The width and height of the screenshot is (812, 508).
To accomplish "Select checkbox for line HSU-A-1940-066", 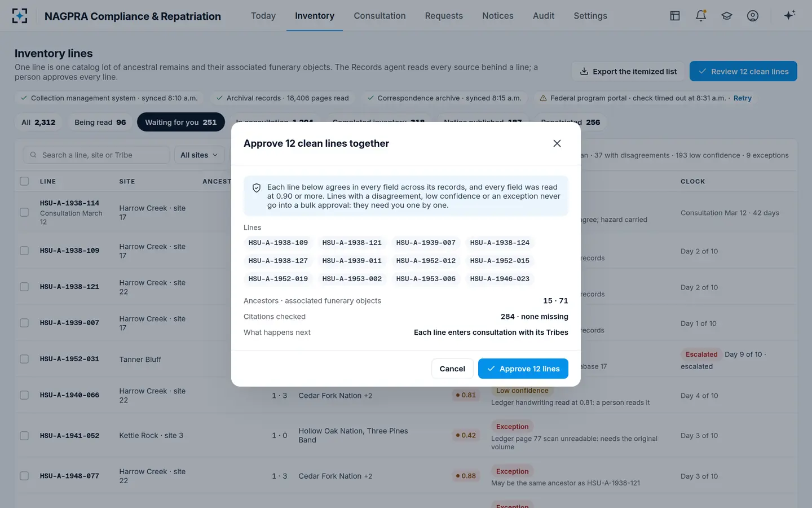I will click(x=24, y=395).
